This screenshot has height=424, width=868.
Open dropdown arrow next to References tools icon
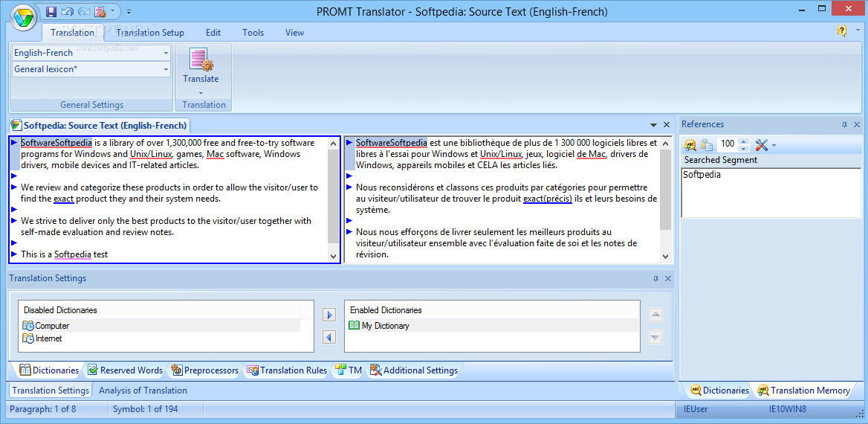774,145
